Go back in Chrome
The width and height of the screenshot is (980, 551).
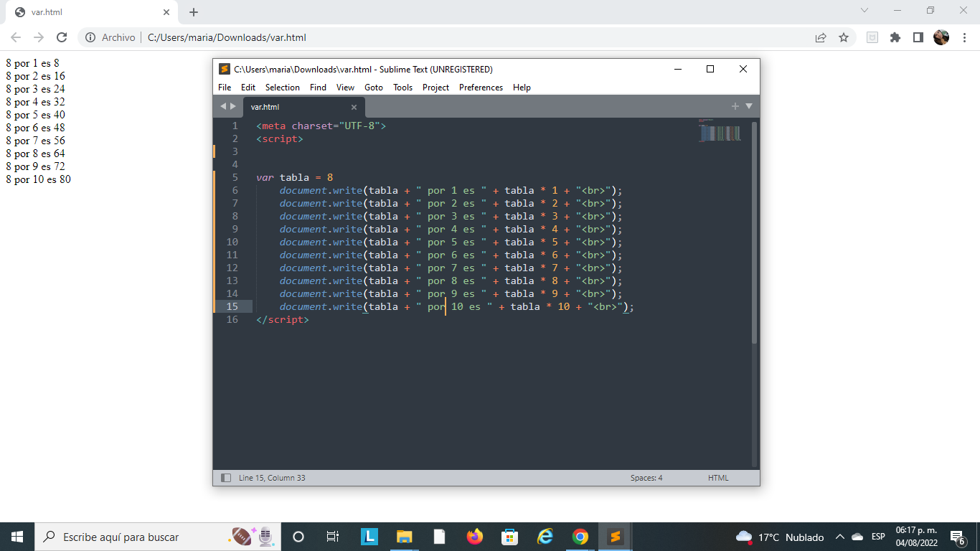pyautogui.click(x=16, y=37)
